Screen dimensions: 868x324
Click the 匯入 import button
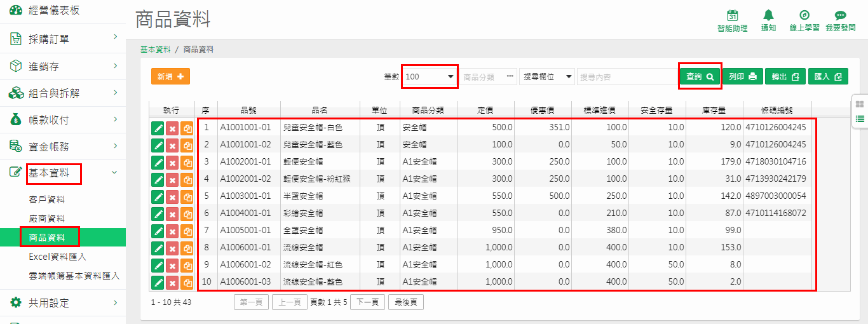(x=828, y=76)
